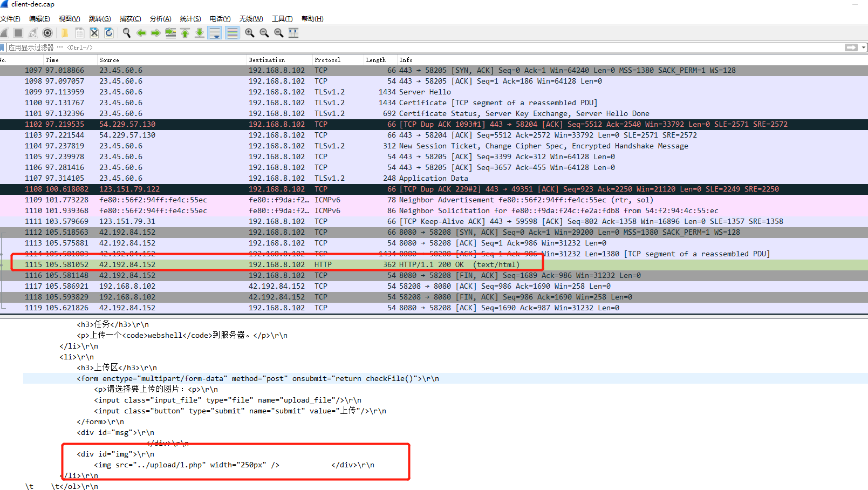Toggle auto-scroll during live capture
This screenshot has height=490, width=868.
[215, 33]
